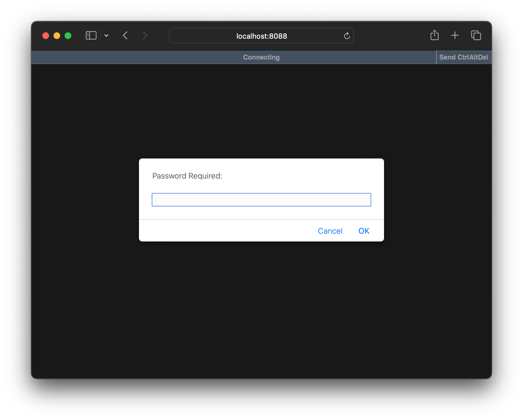523x420 pixels.
Task: Open a new tab with the plus icon
Action: 455,35
